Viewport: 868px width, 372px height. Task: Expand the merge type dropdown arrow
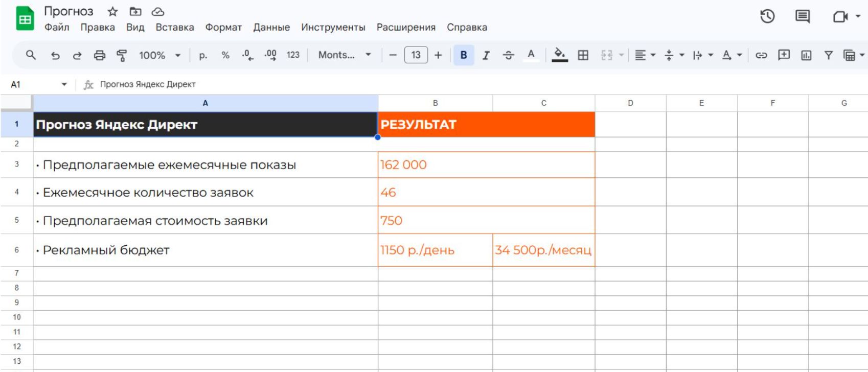[x=621, y=55]
